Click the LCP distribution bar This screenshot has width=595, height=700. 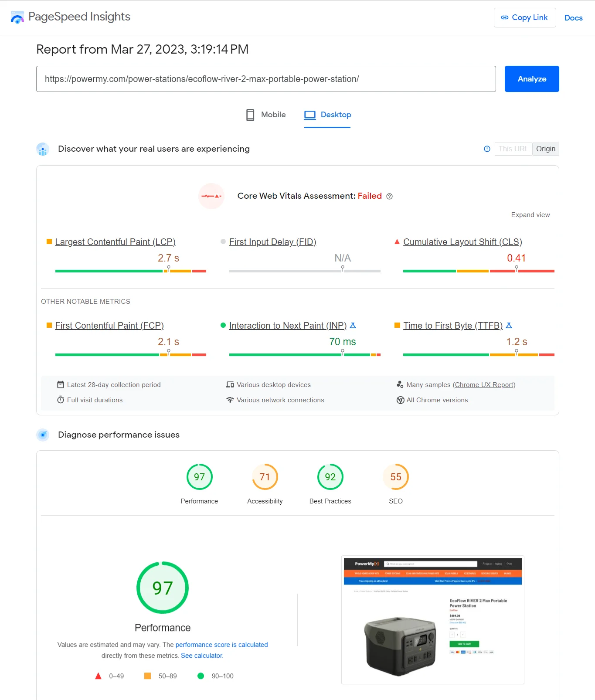(x=131, y=271)
